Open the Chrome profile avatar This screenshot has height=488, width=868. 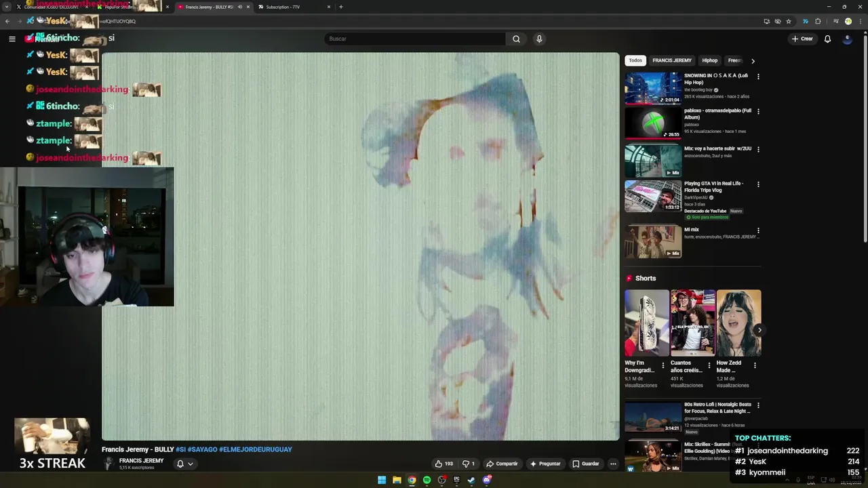848,21
